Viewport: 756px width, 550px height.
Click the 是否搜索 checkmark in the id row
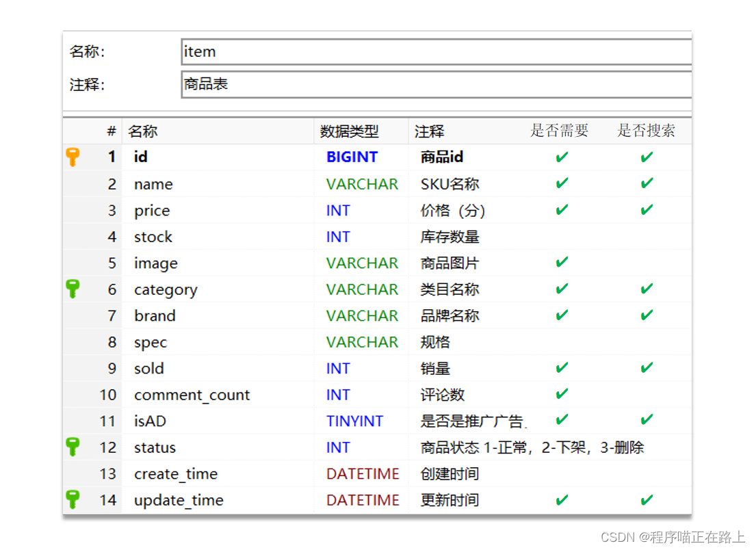[647, 157]
